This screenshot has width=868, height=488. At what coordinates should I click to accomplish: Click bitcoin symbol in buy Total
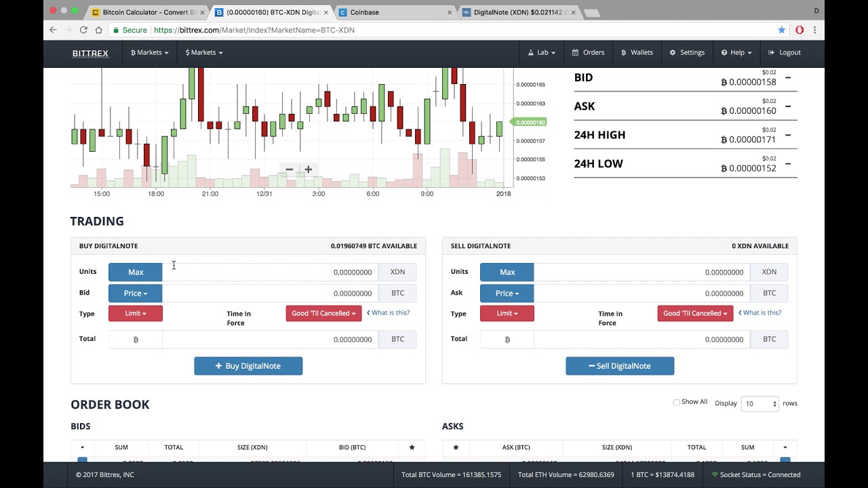pos(136,340)
